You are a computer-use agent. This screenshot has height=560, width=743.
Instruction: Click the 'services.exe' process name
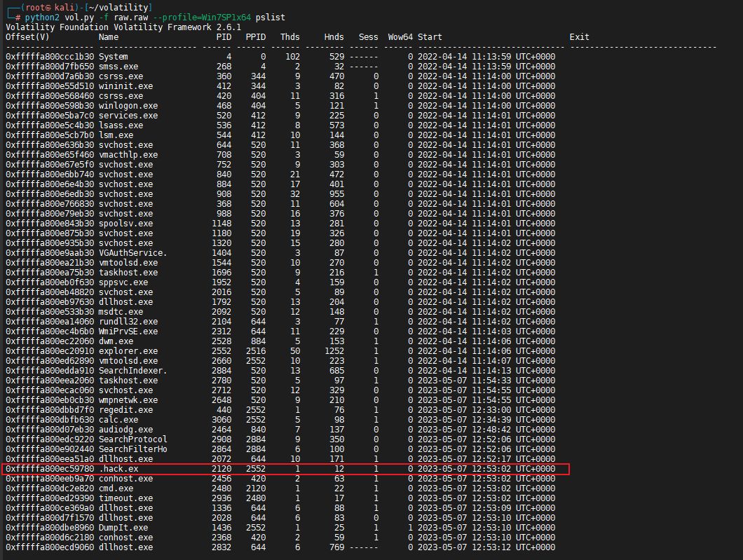pos(128,116)
